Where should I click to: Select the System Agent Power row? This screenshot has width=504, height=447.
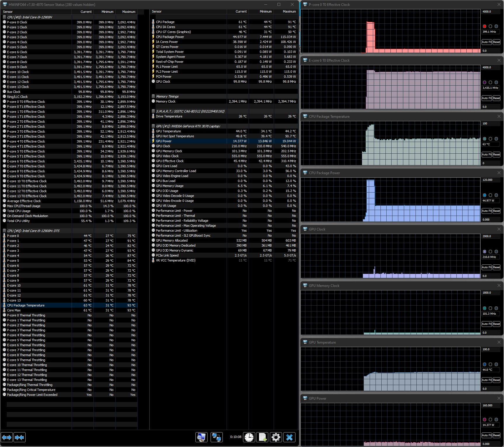[224, 57]
